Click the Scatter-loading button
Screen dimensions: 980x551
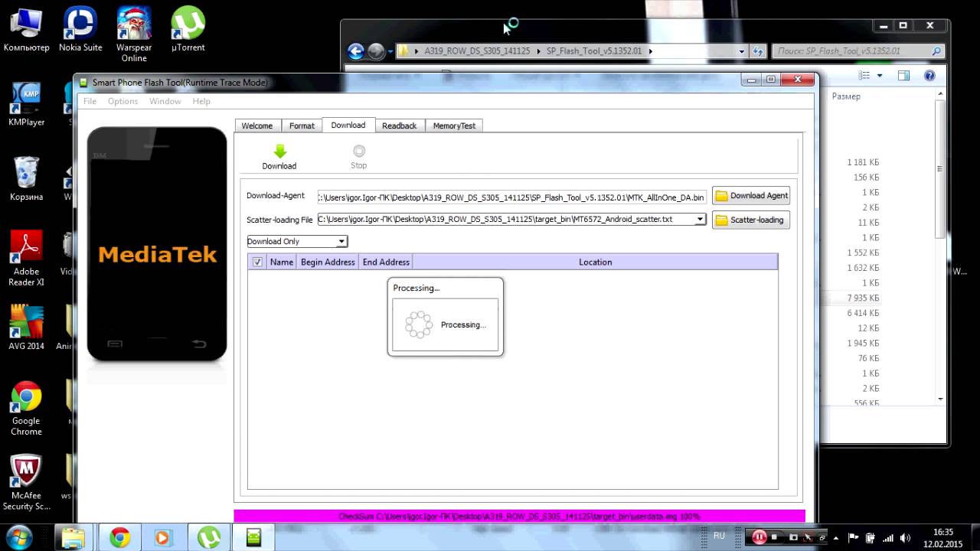click(x=751, y=220)
